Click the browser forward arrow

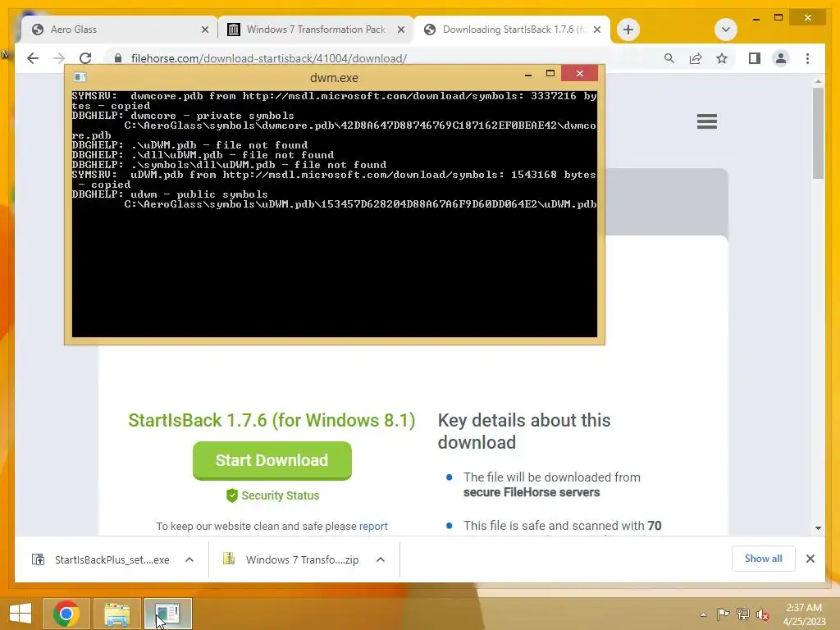click(59, 58)
